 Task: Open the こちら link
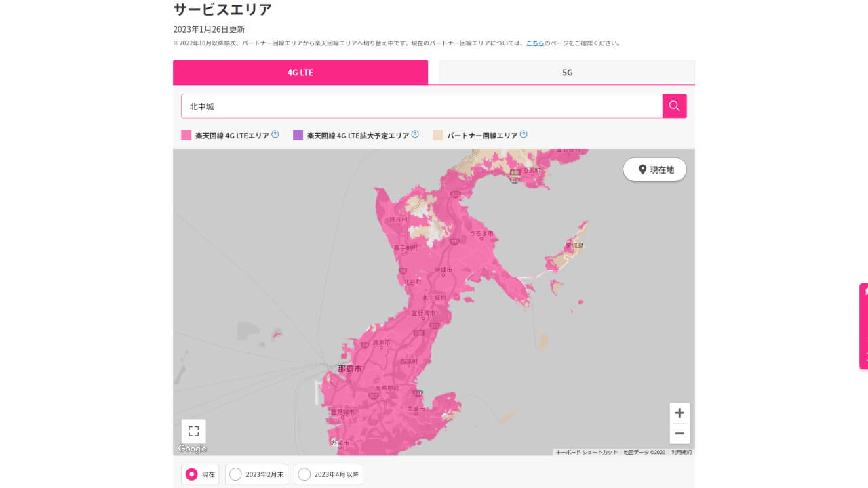coord(536,42)
